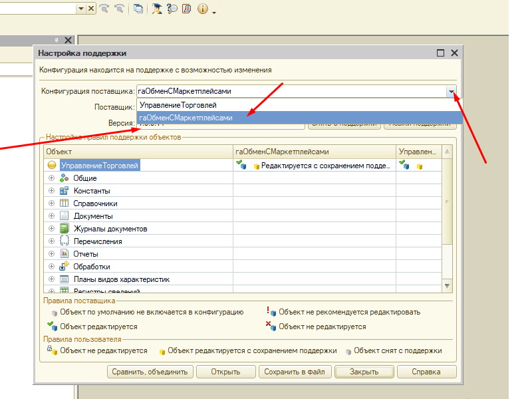Click the Сохранить в файл button
Image resolution: width=532 pixels, height=399 pixels.
295,372
